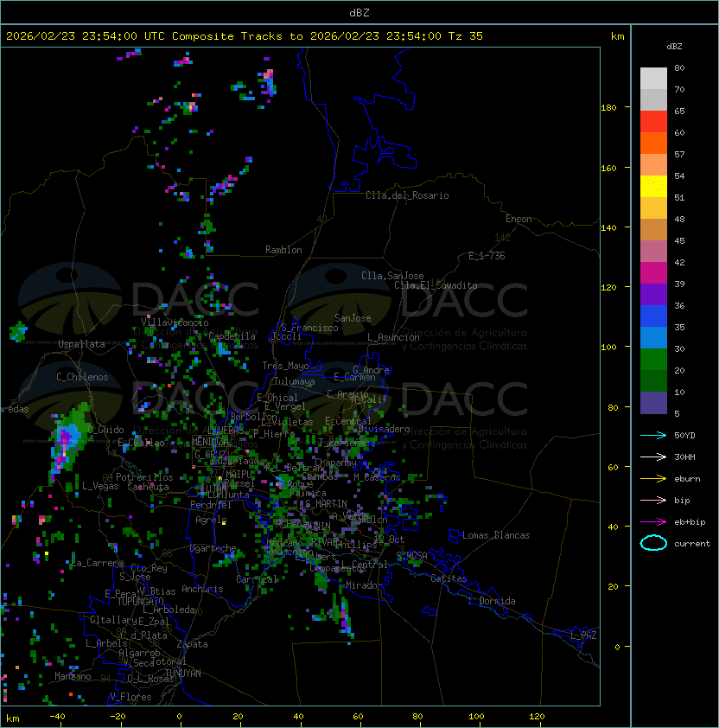Image resolution: width=719 pixels, height=728 pixels.
Task: Pick the deep orange 60-57 dBZ swatch
Action: pos(653,144)
